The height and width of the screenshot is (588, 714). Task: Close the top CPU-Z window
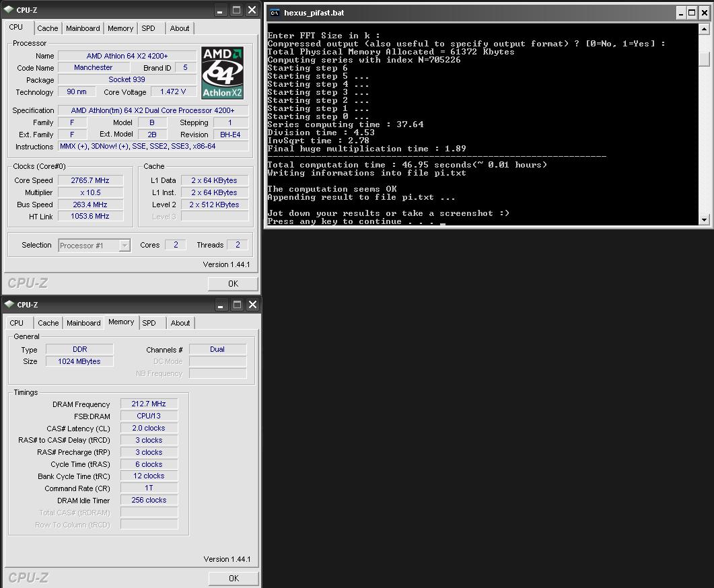[x=252, y=10]
